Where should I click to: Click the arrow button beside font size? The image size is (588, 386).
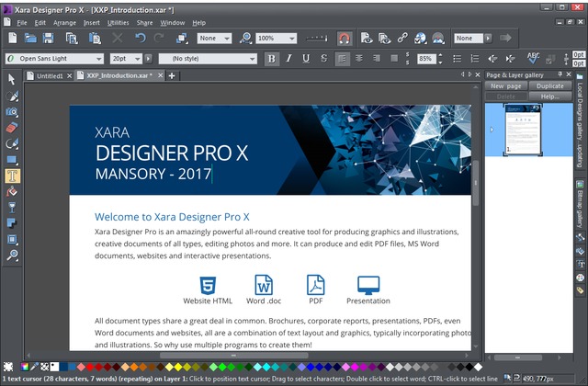(149, 59)
